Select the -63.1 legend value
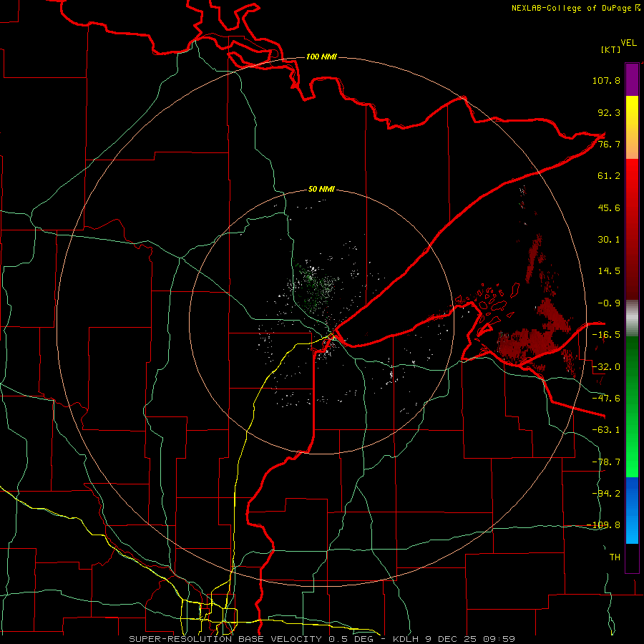The width and height of the screenshot is (644, 644). [x=606, y=430]
